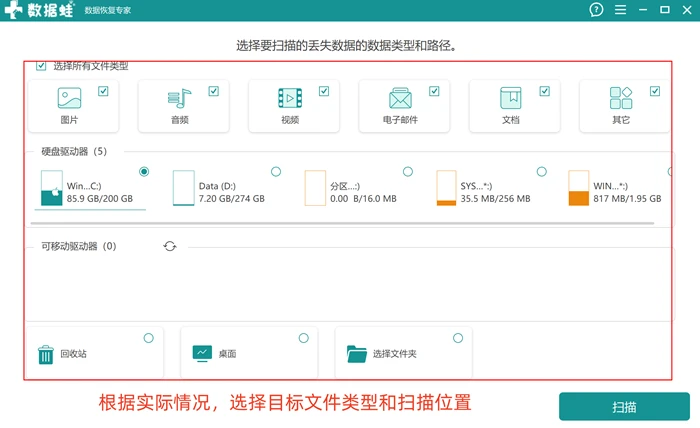The image size is (700, 428).
Task: Toggle 选择所有文件类型 checkbox
Action: (41, 66)
